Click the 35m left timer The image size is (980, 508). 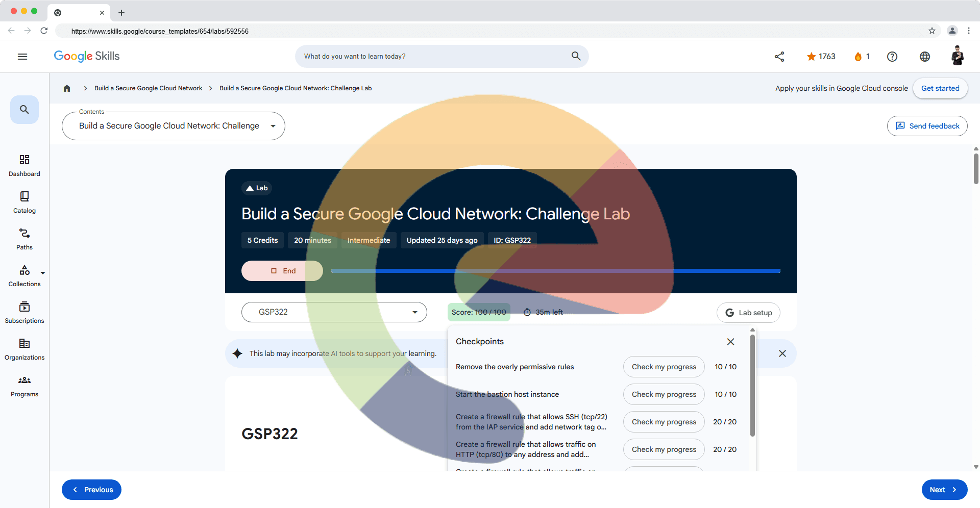coord(543,312)
